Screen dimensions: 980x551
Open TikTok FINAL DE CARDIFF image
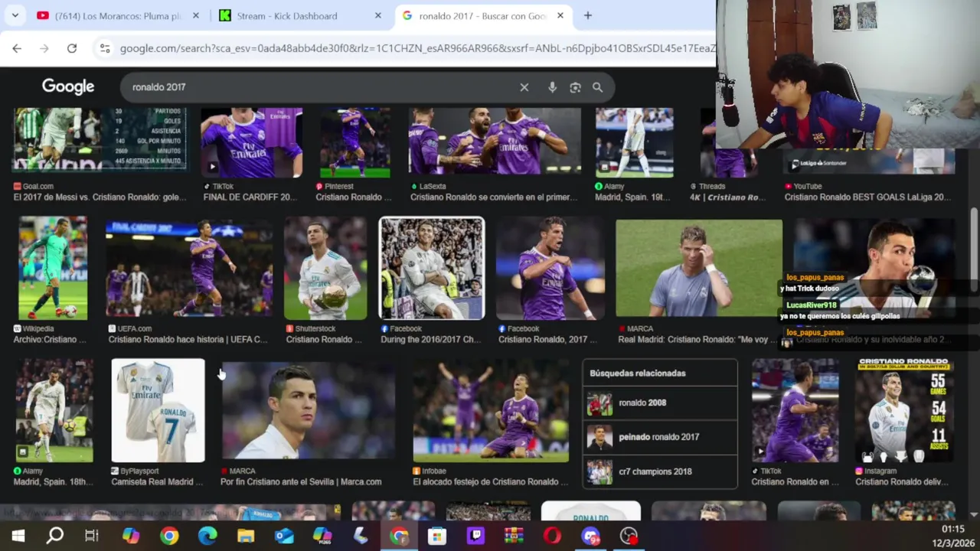[252, 143]
